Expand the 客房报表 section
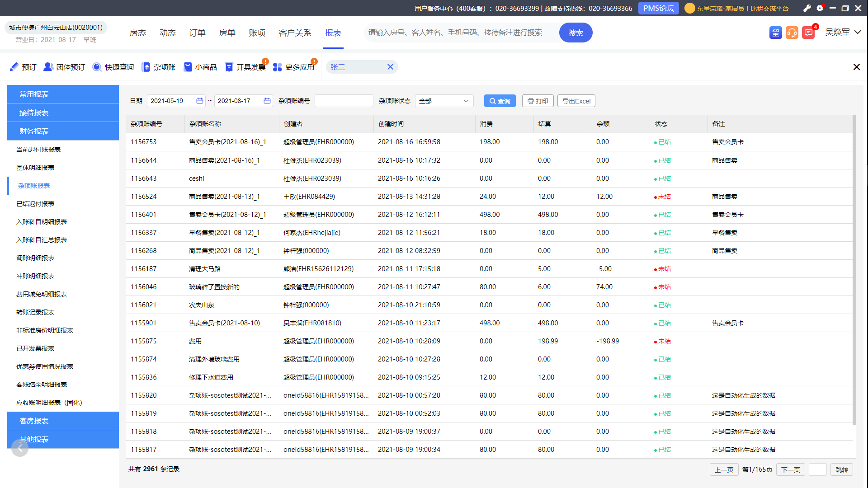 (x=63, y=421)
